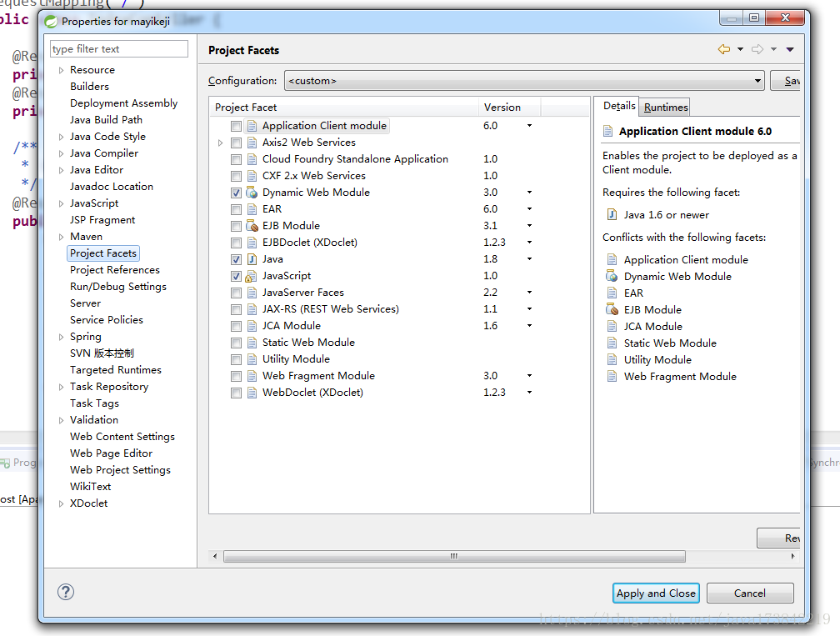Open Dynamic Web Module version dropdown

tap(529, 192)
